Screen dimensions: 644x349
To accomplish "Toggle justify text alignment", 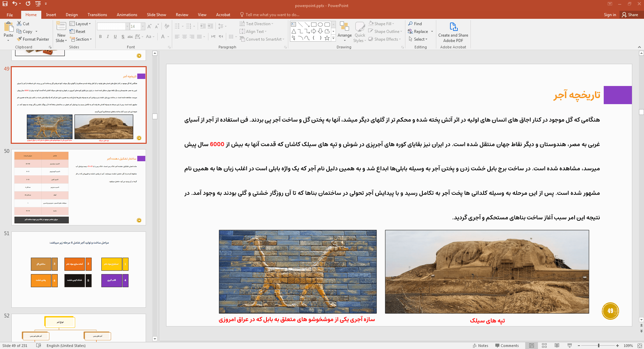I will 199,37.
